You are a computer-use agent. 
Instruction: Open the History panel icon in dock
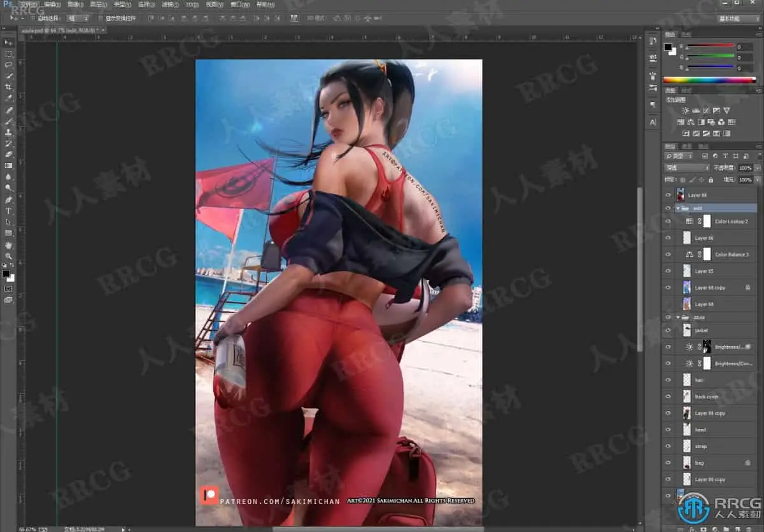click(653, 41)
